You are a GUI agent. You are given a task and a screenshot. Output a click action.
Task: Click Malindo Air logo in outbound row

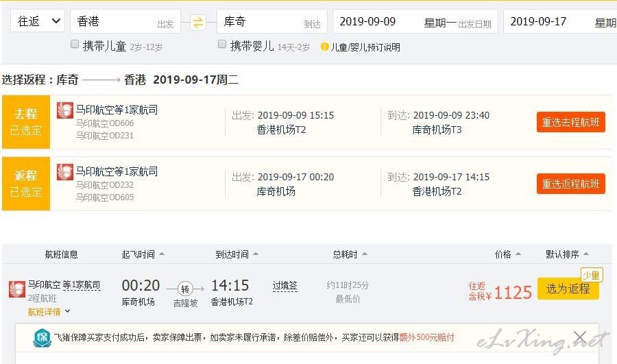coord(65,110)
